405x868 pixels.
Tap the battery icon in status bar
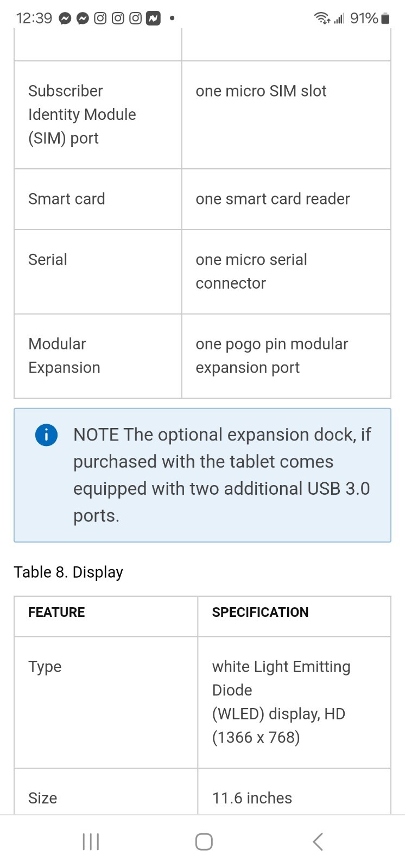coord(385,18)
